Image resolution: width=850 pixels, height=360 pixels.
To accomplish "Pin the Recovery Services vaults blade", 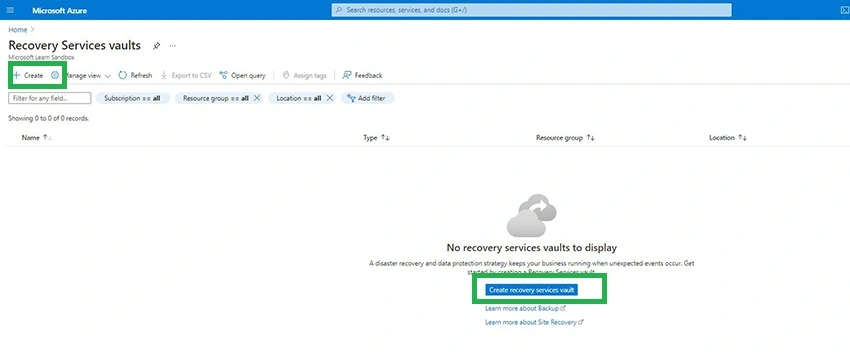I will point(156,46).
